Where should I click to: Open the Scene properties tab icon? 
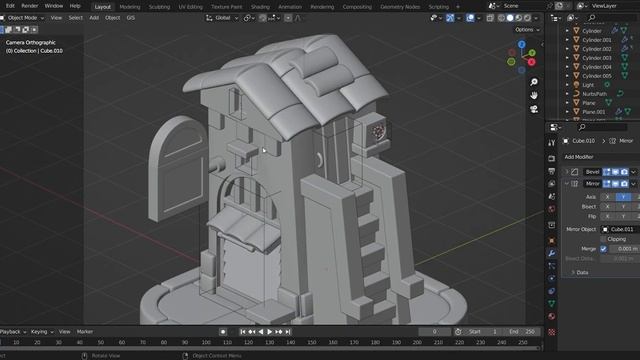pos(551,196)
